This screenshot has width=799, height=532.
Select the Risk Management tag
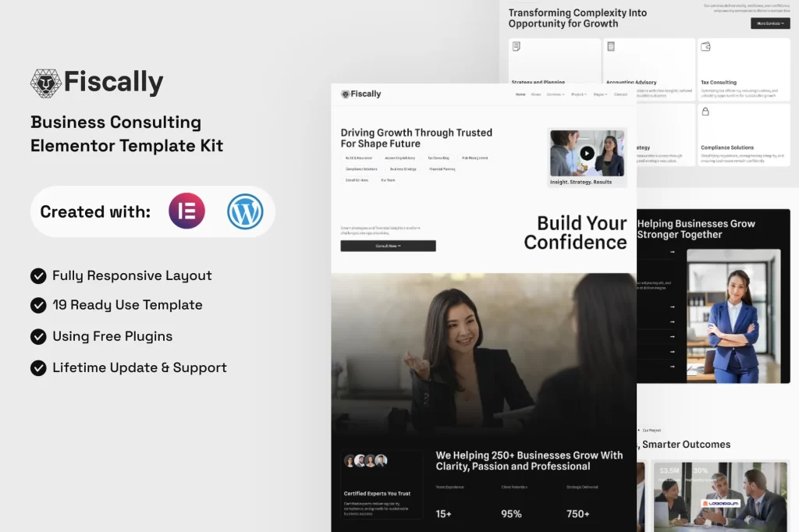coord(475,158)
